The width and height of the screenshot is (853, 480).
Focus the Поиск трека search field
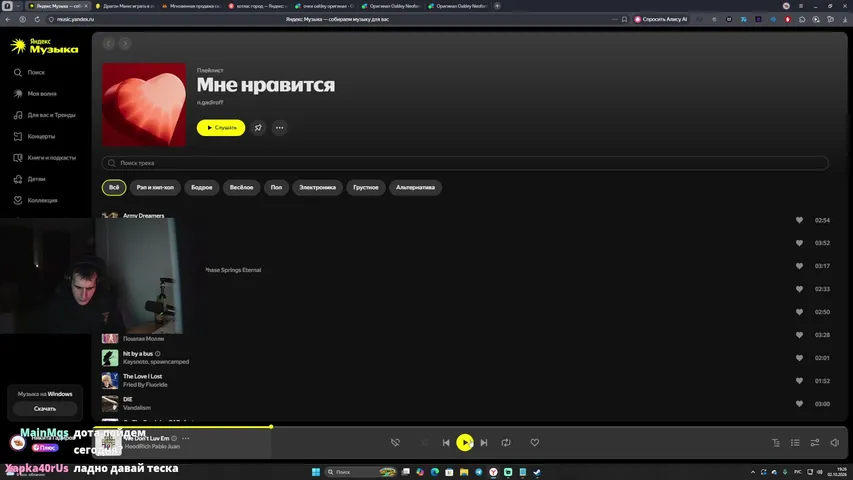point(465,163)
